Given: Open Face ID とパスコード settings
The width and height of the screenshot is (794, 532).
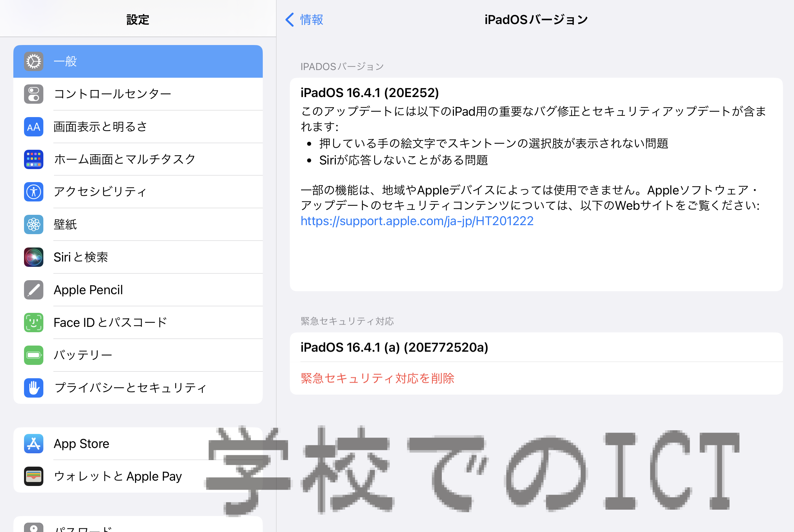Looking at the screenshot, I should click(x=138, y=322).
